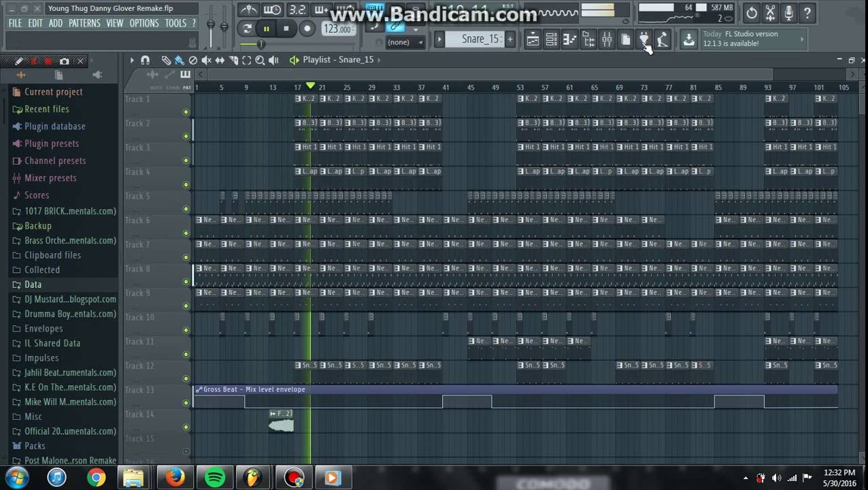Open the ADD menu
Viewport: 868px width, 490px height.
(x=56, y=23)
